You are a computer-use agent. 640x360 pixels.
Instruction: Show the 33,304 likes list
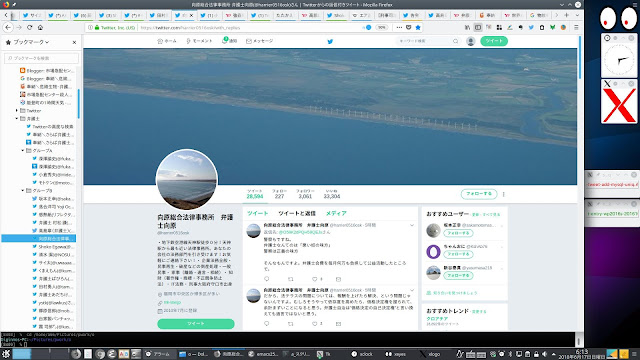click(x=332, y=194)
